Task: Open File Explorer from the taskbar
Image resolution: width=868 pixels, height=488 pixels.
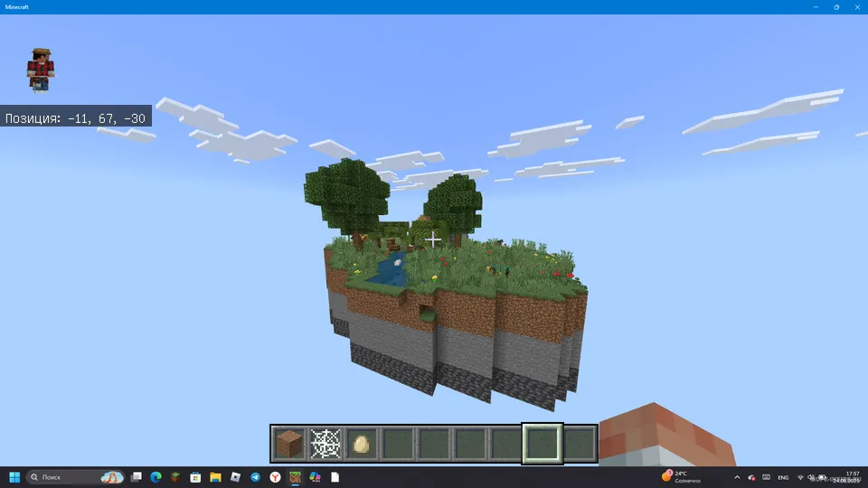Action: click(215, 477)
